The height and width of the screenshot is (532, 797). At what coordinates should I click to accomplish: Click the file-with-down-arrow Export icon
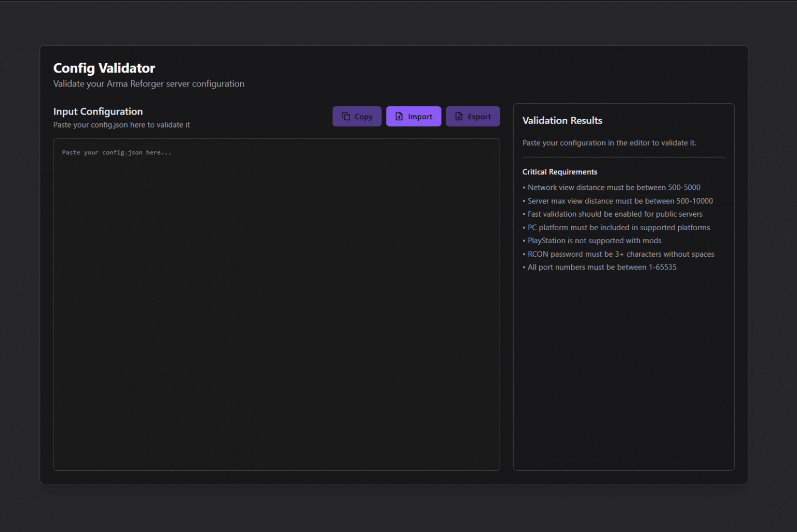pyautogui.click(x=458, y=116)
